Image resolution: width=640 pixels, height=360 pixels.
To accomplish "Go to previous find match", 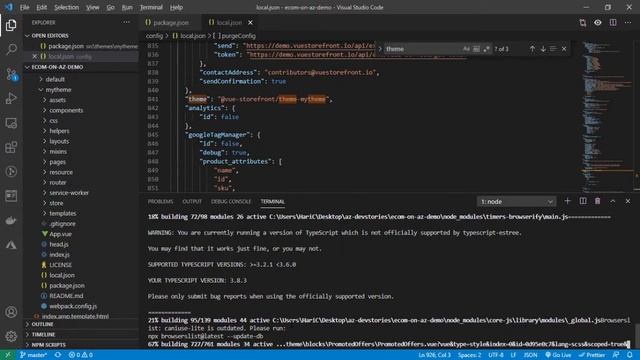I will (x=532, y=49).
